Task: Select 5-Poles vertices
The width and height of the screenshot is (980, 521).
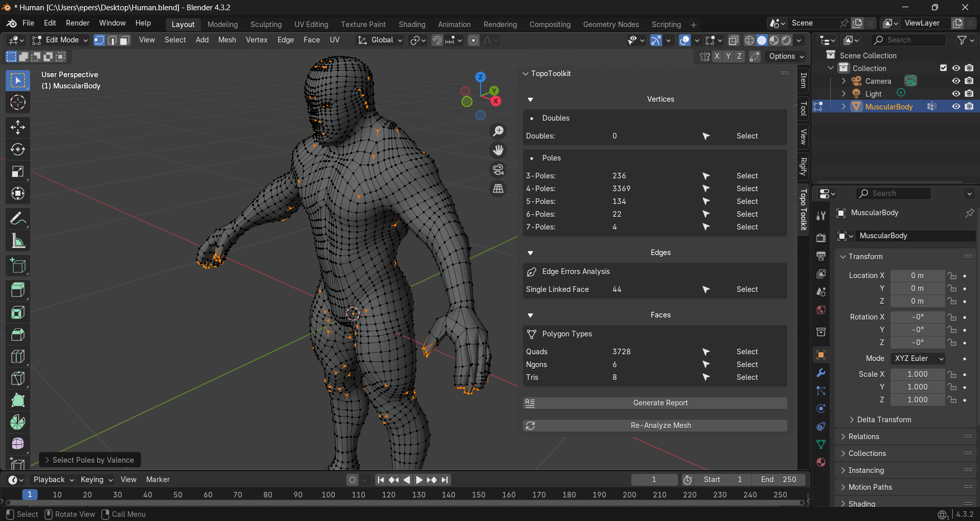Action: (747, 201)
